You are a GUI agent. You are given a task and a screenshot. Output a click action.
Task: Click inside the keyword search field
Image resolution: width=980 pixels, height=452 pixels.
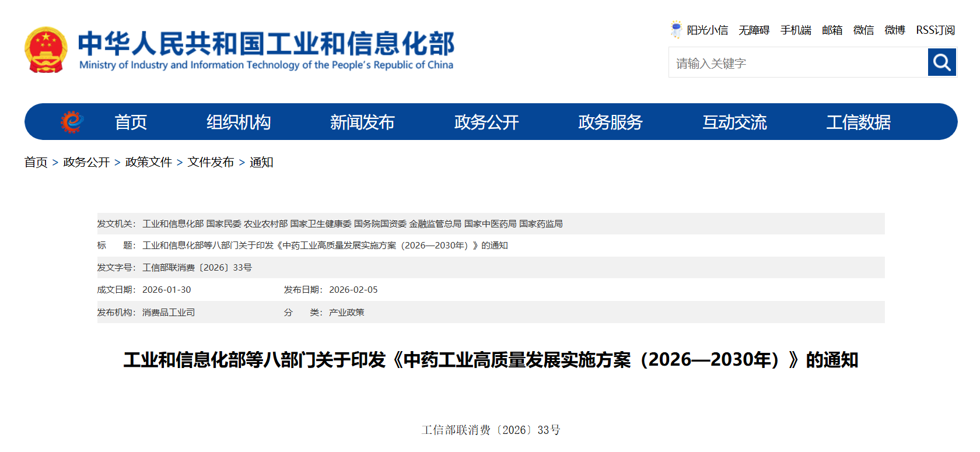[x=797, y=63]
